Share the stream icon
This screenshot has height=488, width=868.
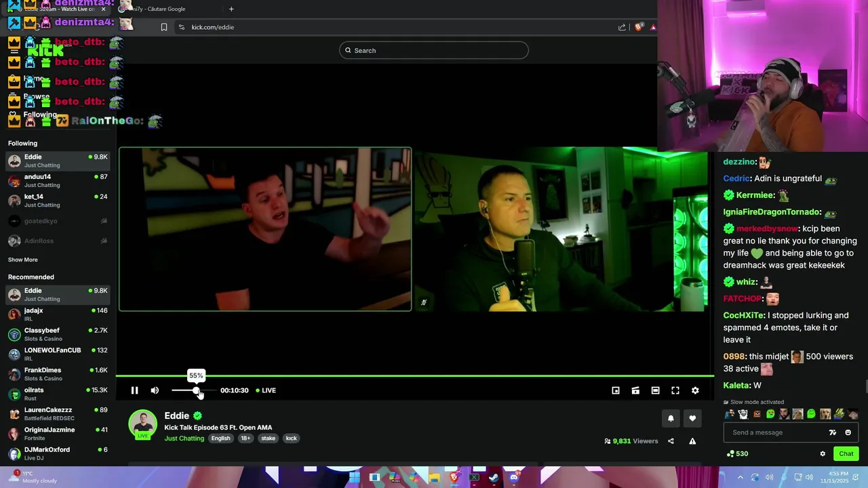(x=671, y=441)
